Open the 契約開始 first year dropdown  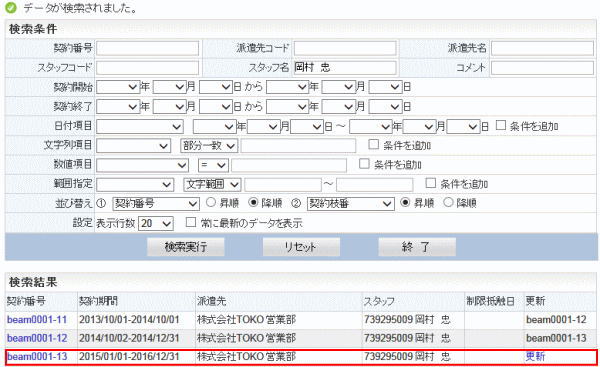pyautogui.click(x=118, y=87)
